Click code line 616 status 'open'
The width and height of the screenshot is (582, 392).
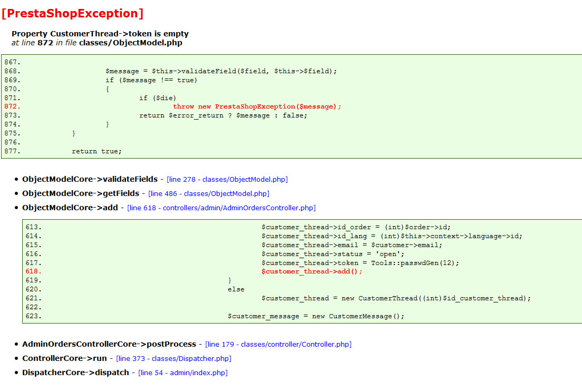[x=333, y=254]
